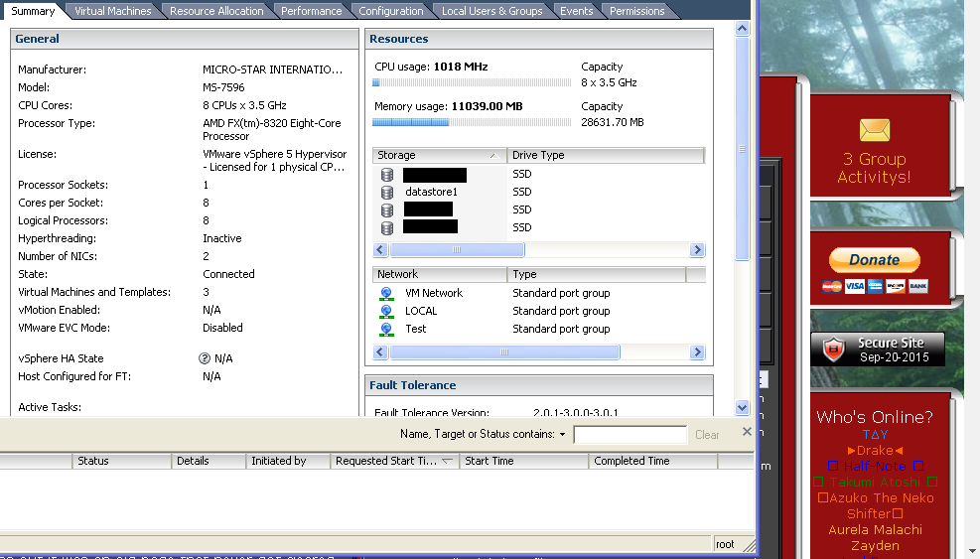Select the LOCAL network row
This screenshot has width=980, height=559.
click(x=539, y=312)
